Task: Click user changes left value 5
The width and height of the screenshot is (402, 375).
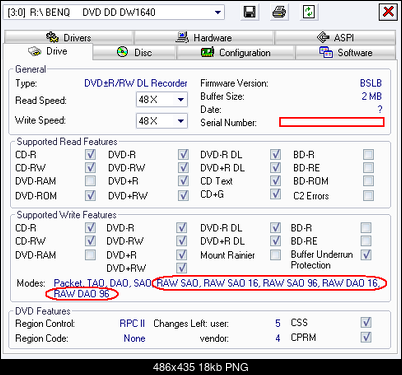Action: click(x=278, y=323)
